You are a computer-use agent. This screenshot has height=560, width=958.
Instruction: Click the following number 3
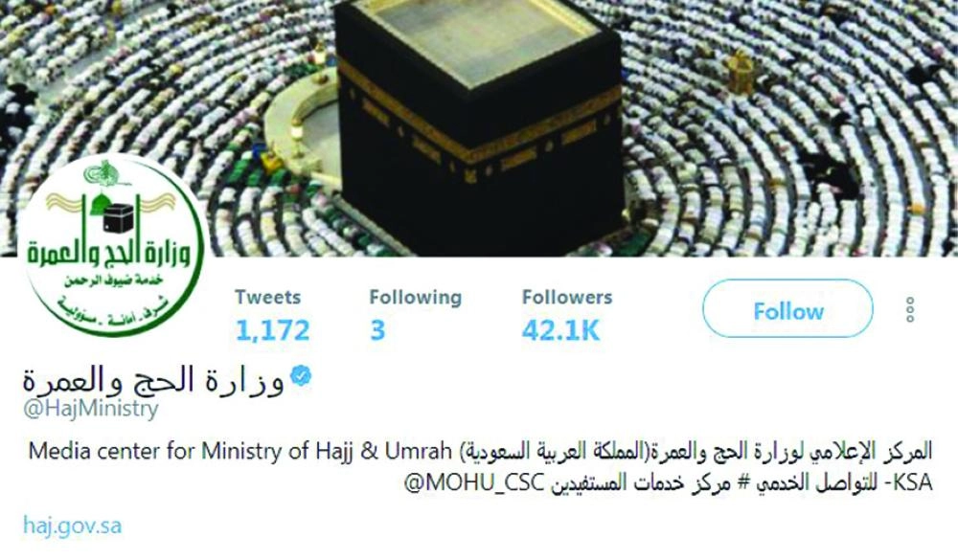click(x=377, y=330)
